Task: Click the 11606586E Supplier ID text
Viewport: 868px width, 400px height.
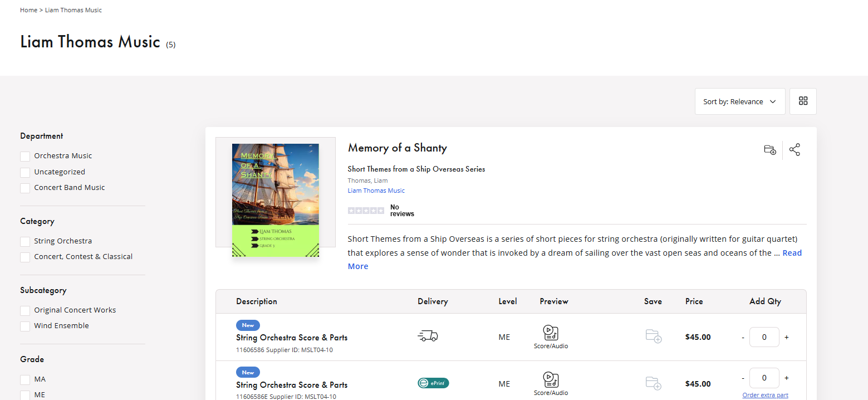Action: point(286,397)
